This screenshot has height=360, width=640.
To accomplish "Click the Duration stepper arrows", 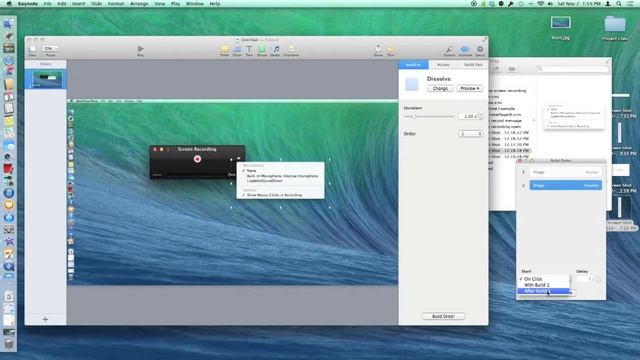I will pos(480,116).
